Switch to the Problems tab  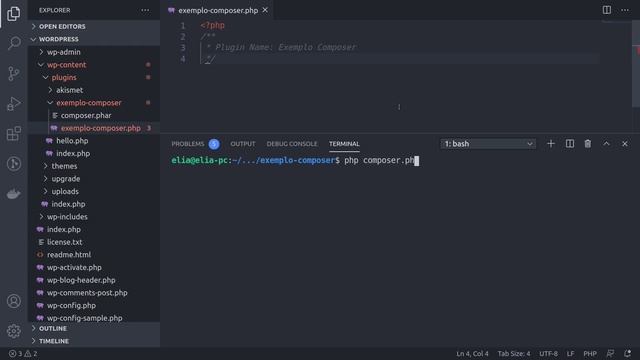pos(195,144)
